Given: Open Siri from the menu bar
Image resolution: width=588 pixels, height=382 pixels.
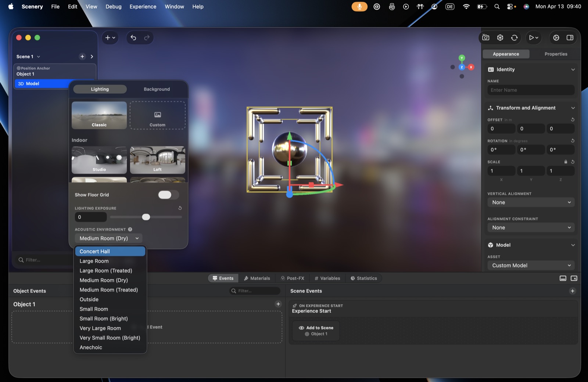Looking at the screenshot, I should (526, 7).
